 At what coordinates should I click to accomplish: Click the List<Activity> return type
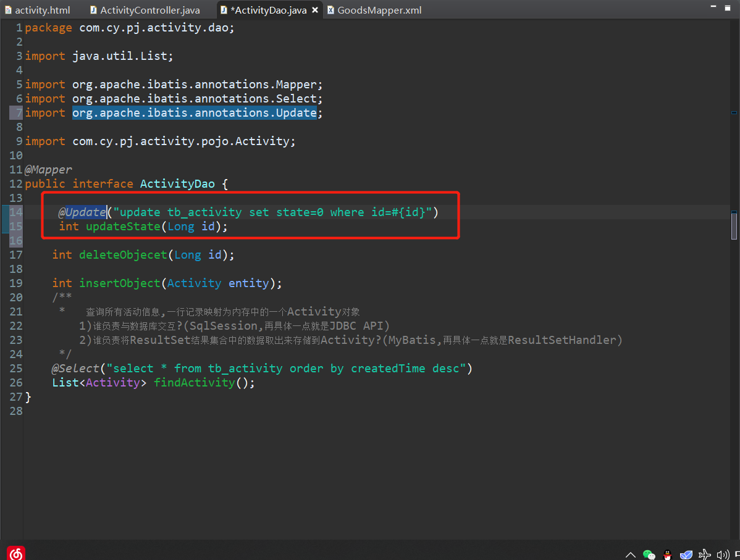point(99,383)
